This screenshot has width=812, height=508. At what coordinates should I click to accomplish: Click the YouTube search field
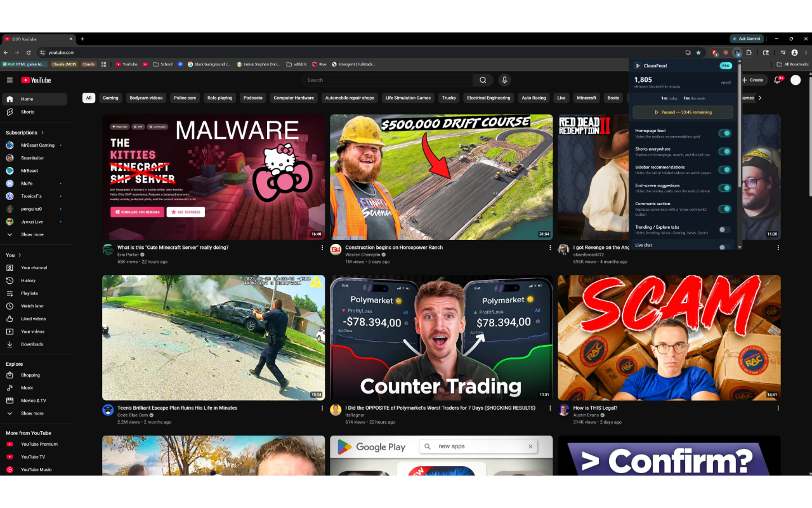coord(388,80)
